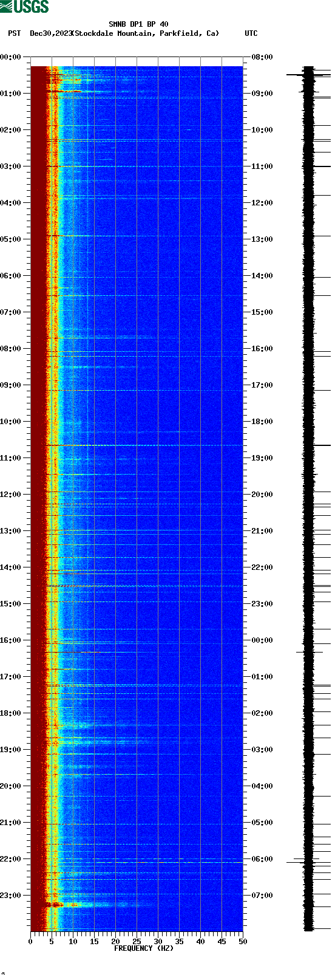Click the PST '19:00' time label
This screenshot has width=335, height=980.
pyautogui.click(x=11, y=750)
